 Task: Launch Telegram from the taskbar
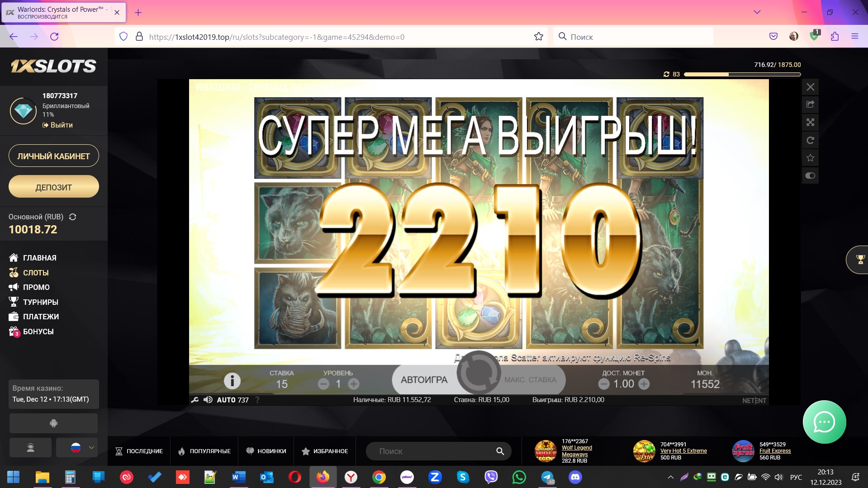[547, 477]
